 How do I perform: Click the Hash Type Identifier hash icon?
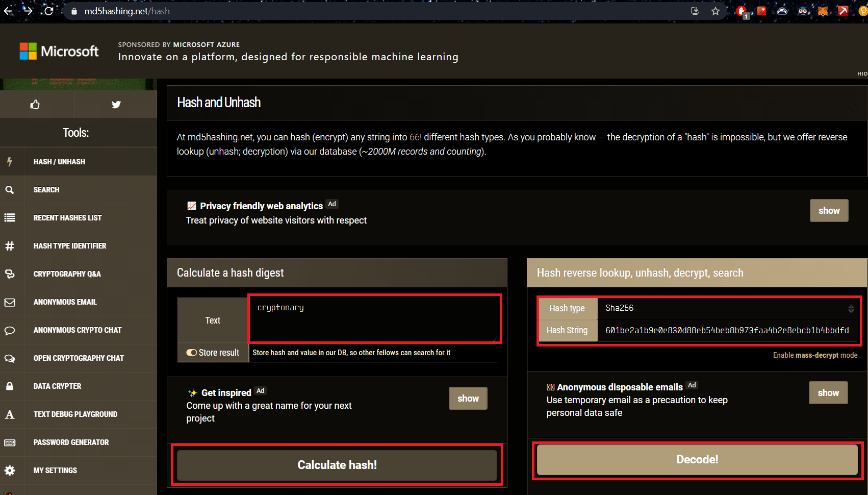click(10, 246)
